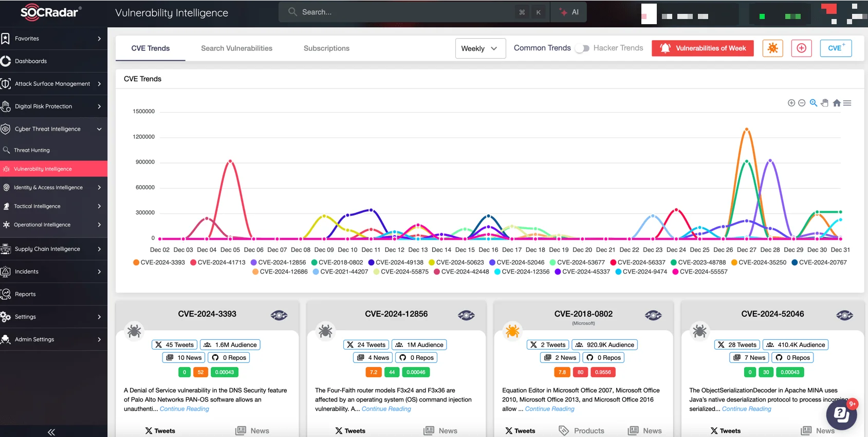Open the chart hamburger export menu
The height and width of the screenshot is (437, 868).
pos(847,103)
